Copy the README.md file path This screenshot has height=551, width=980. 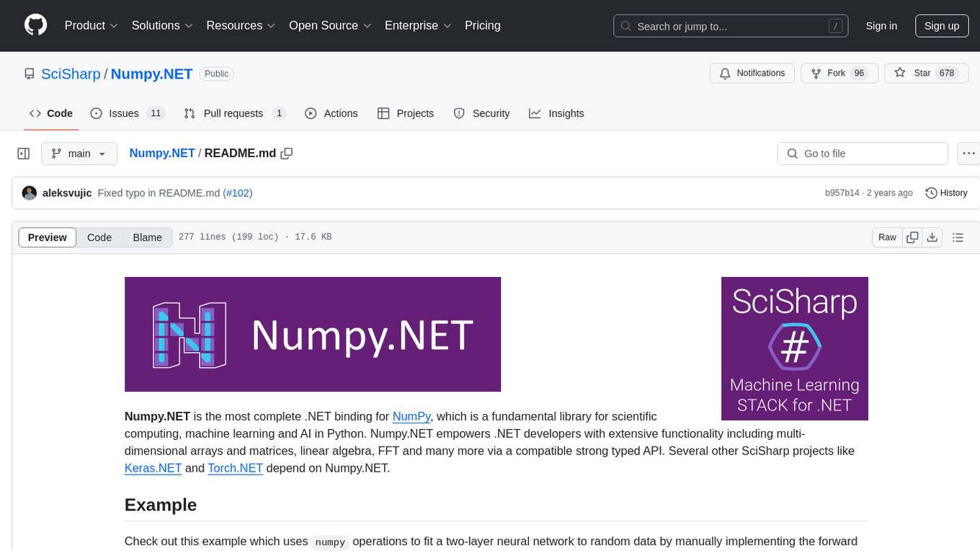pos(287,153)
